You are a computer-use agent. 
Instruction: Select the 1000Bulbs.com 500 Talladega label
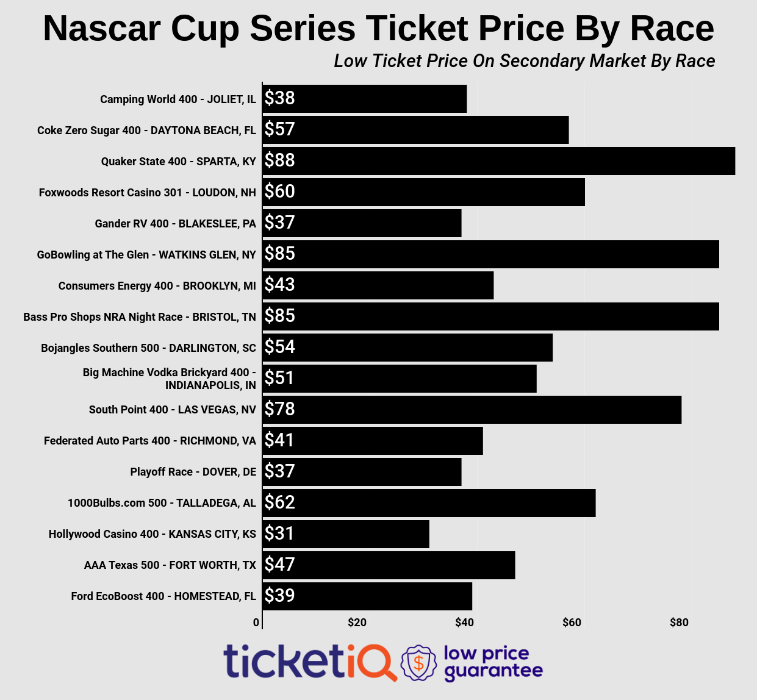[x=162, y=503]
